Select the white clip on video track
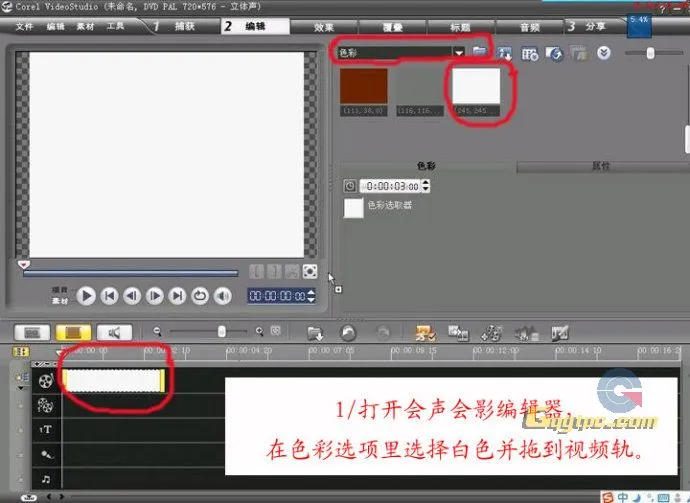 pos(114,380)
